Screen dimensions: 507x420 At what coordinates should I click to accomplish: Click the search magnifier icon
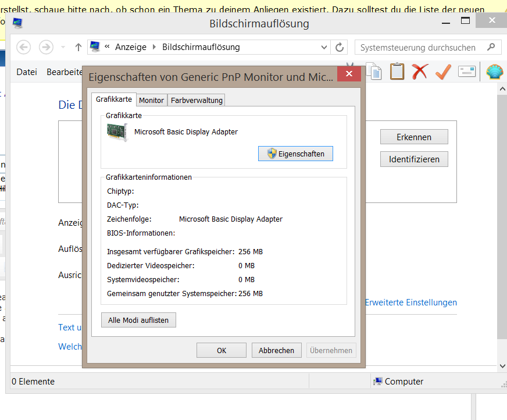pyautogui.click(x=491, y=47)
